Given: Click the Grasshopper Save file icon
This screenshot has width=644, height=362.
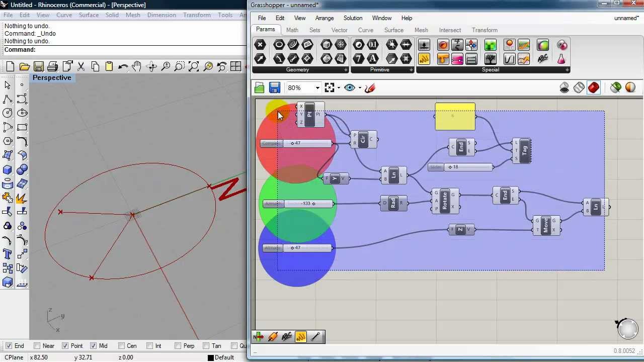Looking at the screenshot, I should pos(274,88).
